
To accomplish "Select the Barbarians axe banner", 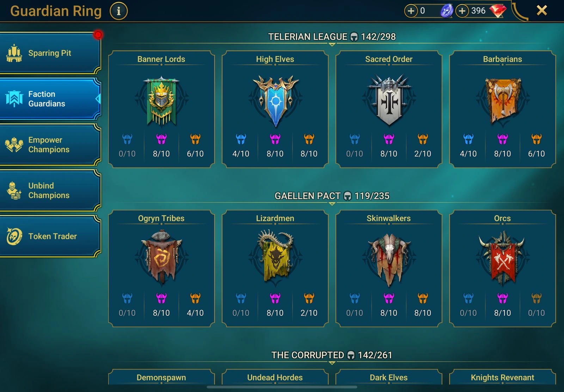I will (503, 101).
